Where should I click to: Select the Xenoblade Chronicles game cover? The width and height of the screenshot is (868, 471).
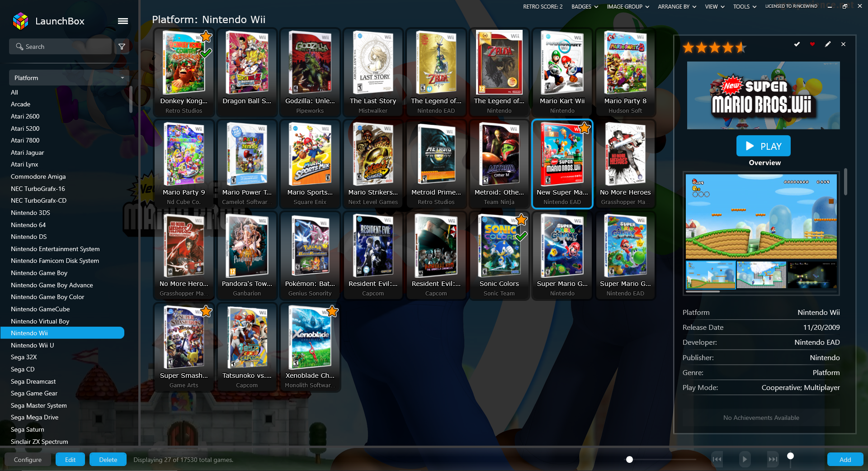310,338
